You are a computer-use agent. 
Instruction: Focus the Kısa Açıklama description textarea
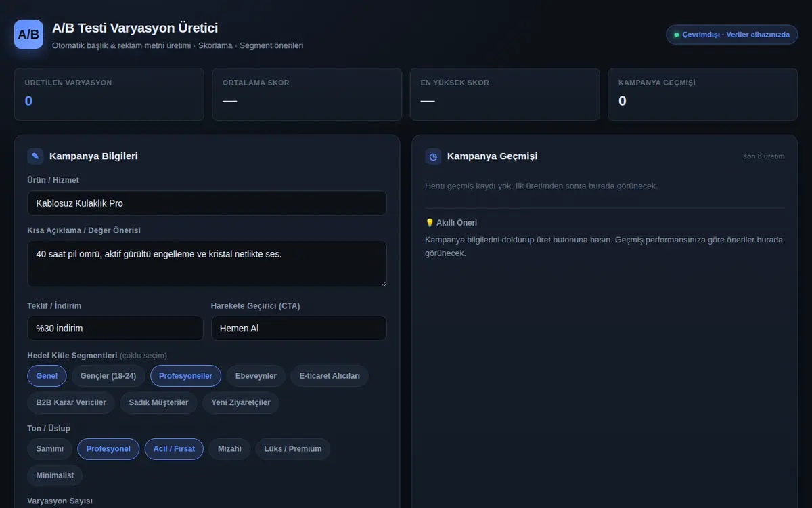click(x=207, y=263)
